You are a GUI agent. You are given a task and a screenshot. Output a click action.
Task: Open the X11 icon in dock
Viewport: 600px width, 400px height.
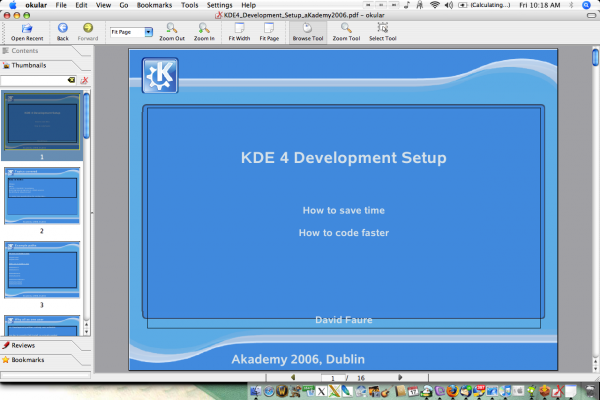[321, 391]
